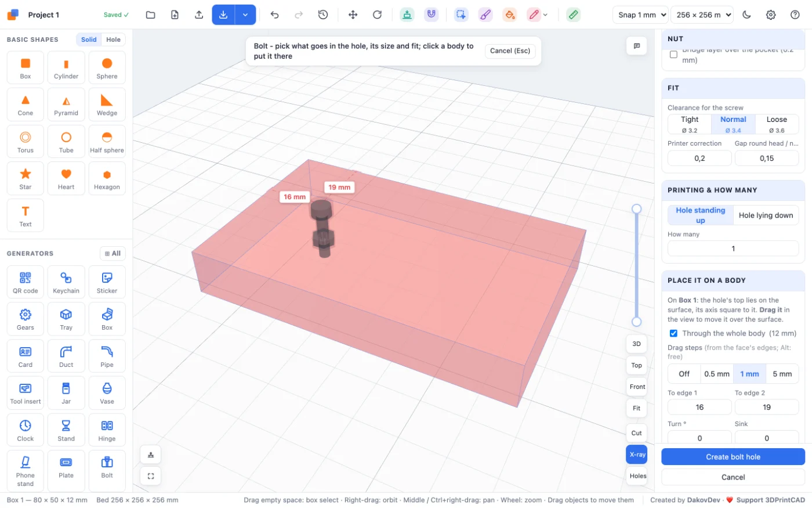The image size is (812, 508).
Task: Uncheck Through the whole body checkbox
Action: pyautogui.click(x=673, y=334)
